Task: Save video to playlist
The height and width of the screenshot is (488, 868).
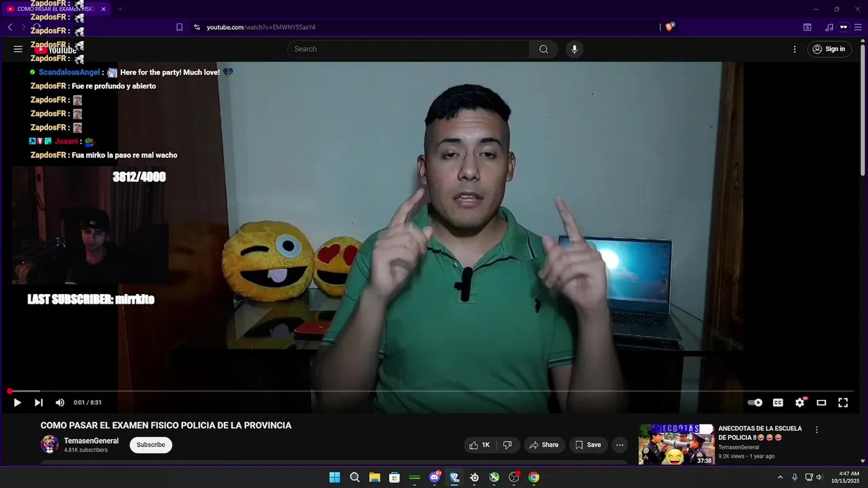Action: point(588,445)
